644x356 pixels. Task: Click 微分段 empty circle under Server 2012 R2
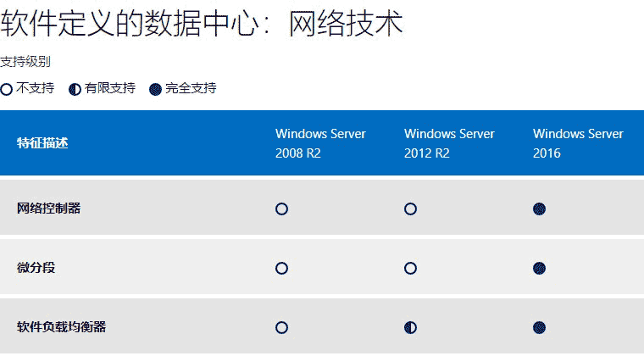[411, 268]
